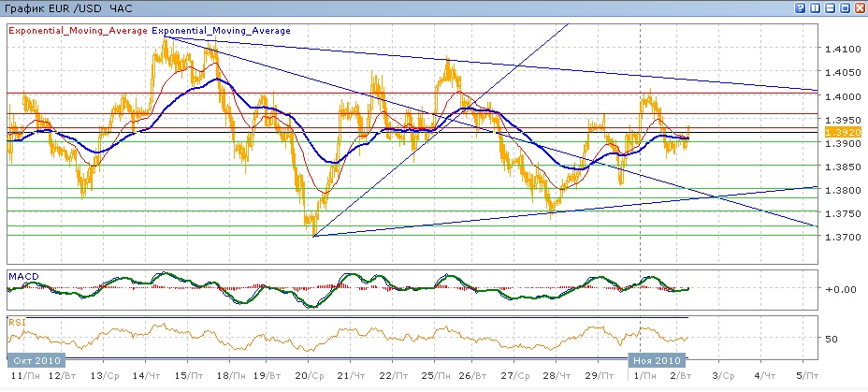Click the 1.3700 price level label
Image resolution: width=868 pixels, height=392 pixels.
pos(839,238)
